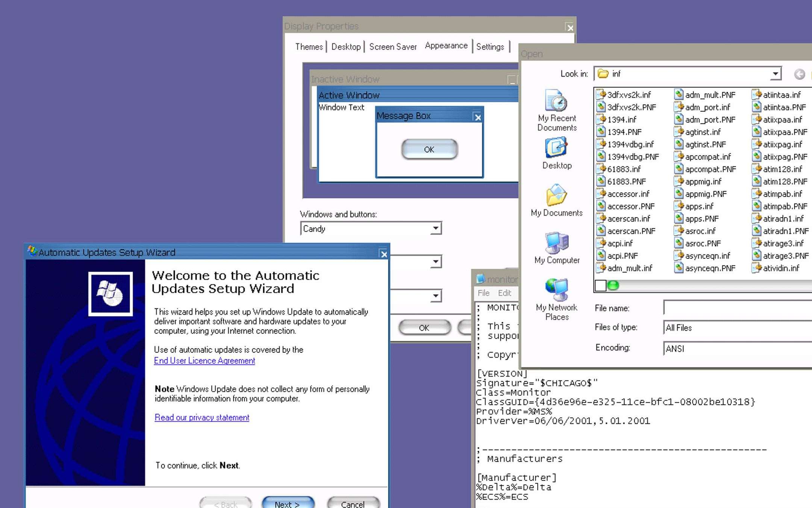Select file icon for 1394.inf
Screen dimensions: 812x508
coord(601,119)
